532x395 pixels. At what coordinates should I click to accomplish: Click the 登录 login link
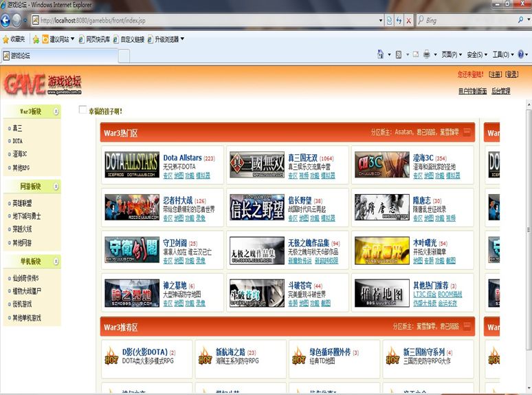point(511,74)
